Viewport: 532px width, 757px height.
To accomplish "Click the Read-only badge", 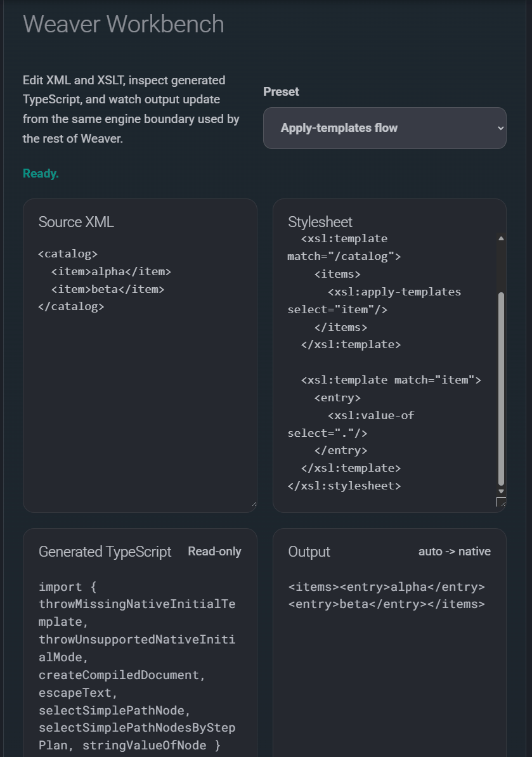I will click(214, 552).
